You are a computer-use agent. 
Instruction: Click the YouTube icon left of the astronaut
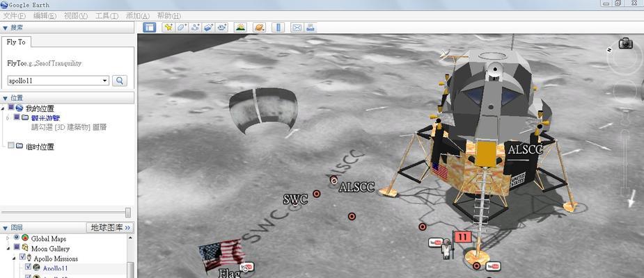coord(435,243)
